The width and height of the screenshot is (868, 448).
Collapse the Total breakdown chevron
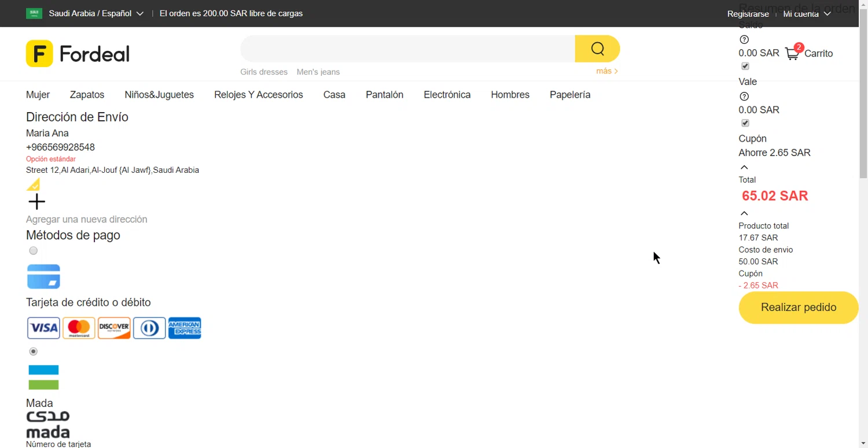[744, 213]
